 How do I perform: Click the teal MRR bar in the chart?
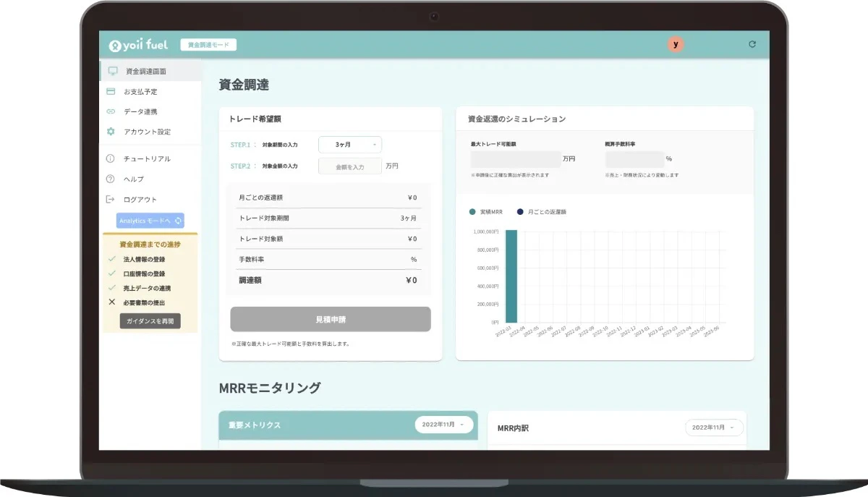tap(511, 275)
